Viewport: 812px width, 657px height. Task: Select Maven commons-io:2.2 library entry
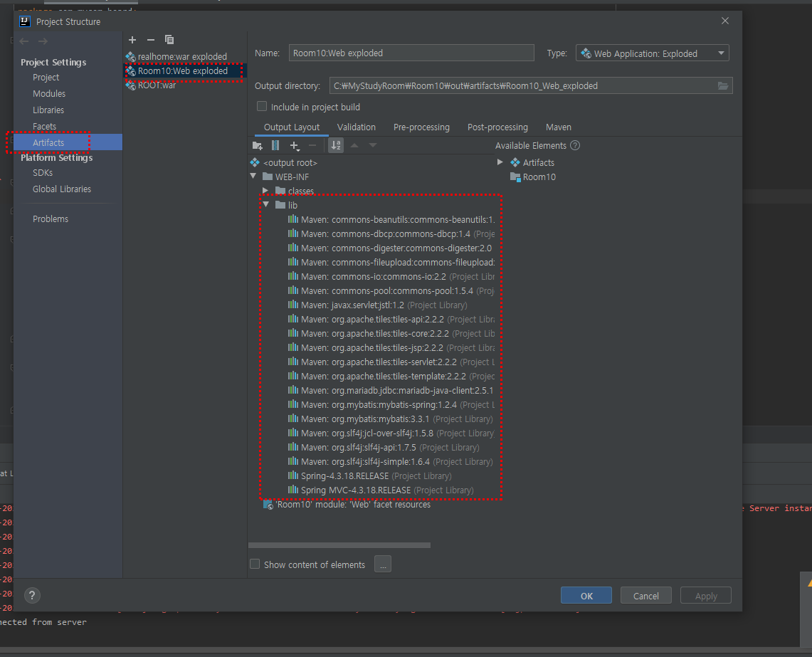point(391,277)
